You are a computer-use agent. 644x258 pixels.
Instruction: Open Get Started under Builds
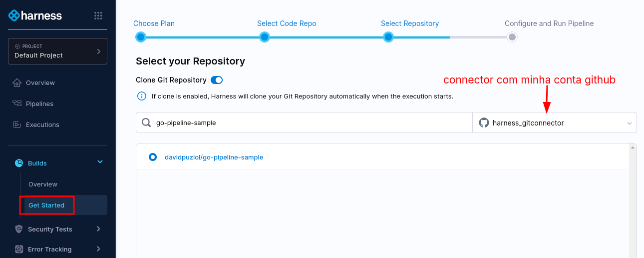point(46,205)
